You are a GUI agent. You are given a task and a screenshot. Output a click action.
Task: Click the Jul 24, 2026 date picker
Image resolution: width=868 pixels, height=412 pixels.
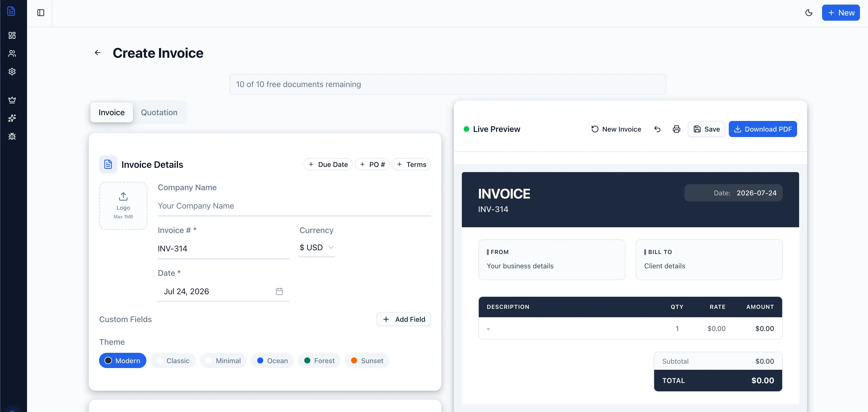coord(223,291)
